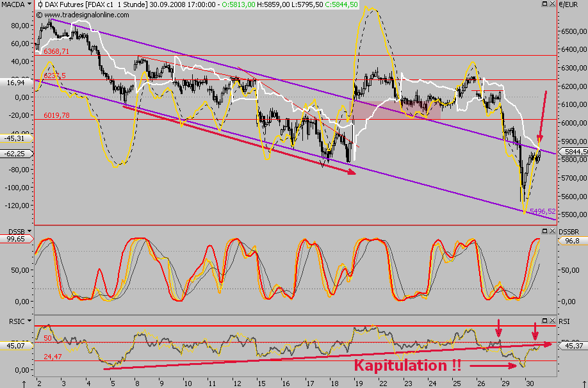The height and width of the screenshot is (388, 588).
Task: Maximize the DSSBR indicator pane
Action: tap(545, 231)
